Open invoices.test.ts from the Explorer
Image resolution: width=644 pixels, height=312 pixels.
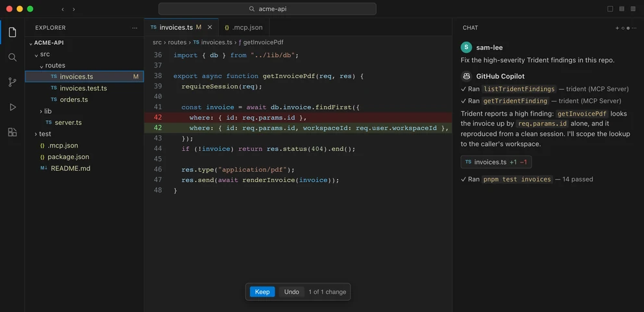[x=84, y=88]
